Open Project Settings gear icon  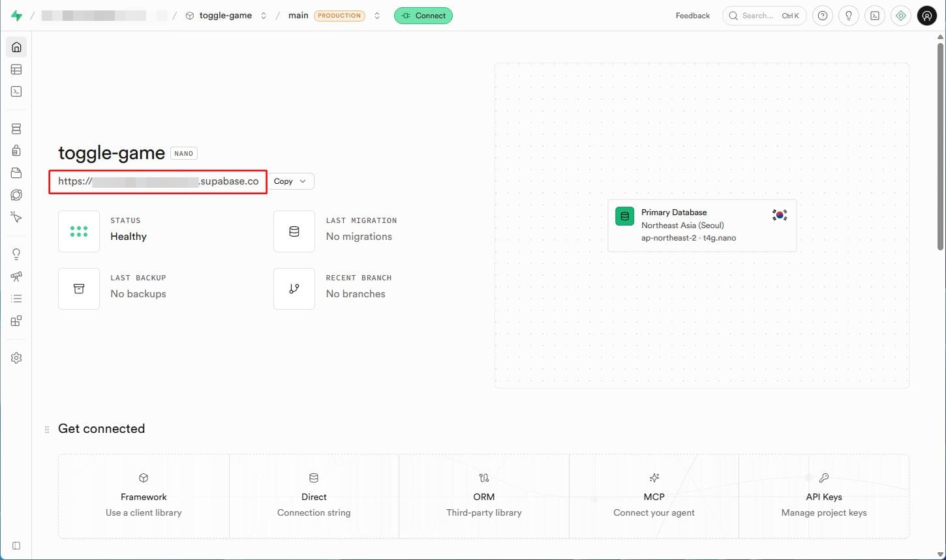click(x=16, y=358)
